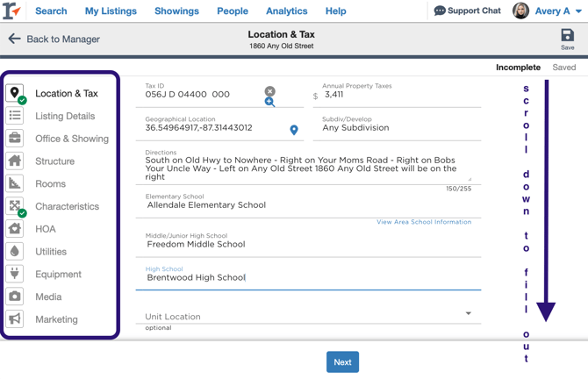
Task: Expand the Unit Location dropdown
Action: coord(468,314)
